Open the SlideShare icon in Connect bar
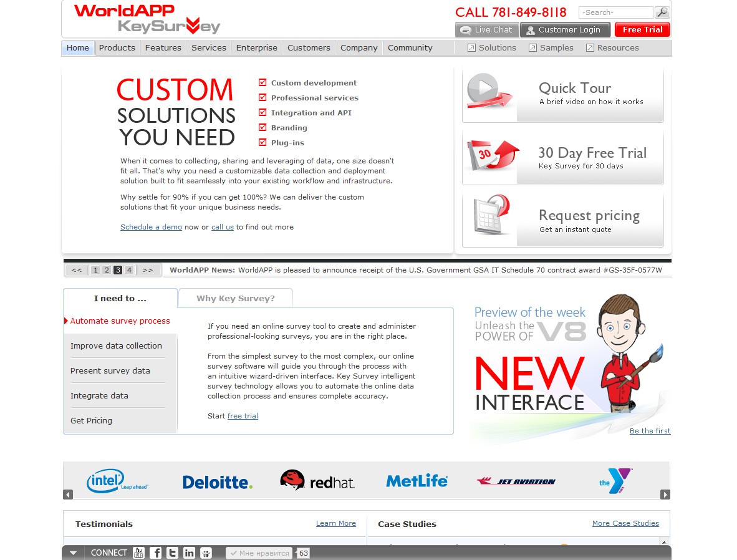This screenshot has width=737, height=560. tap(206, 553)
